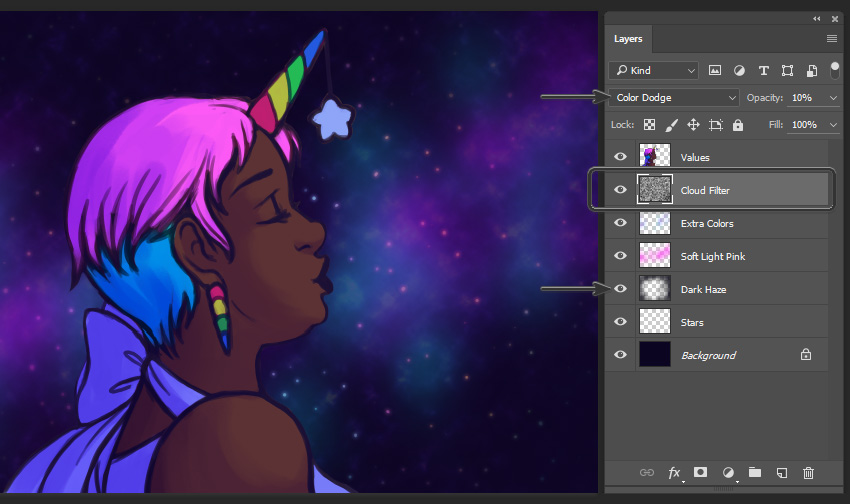Select the Soft Light Pink thumbnail
Image resolution: width=850 pixels, height=504 pixels.
[x=655, y=256]
